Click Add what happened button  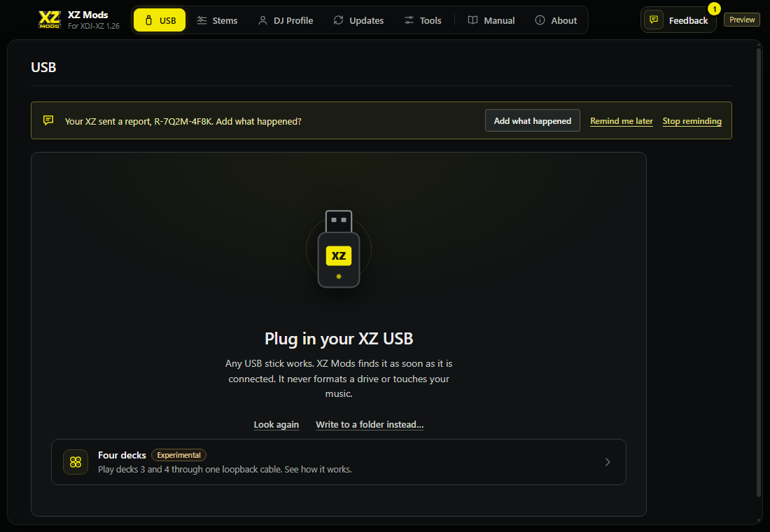pyautogui.click(x=532, y=121)
